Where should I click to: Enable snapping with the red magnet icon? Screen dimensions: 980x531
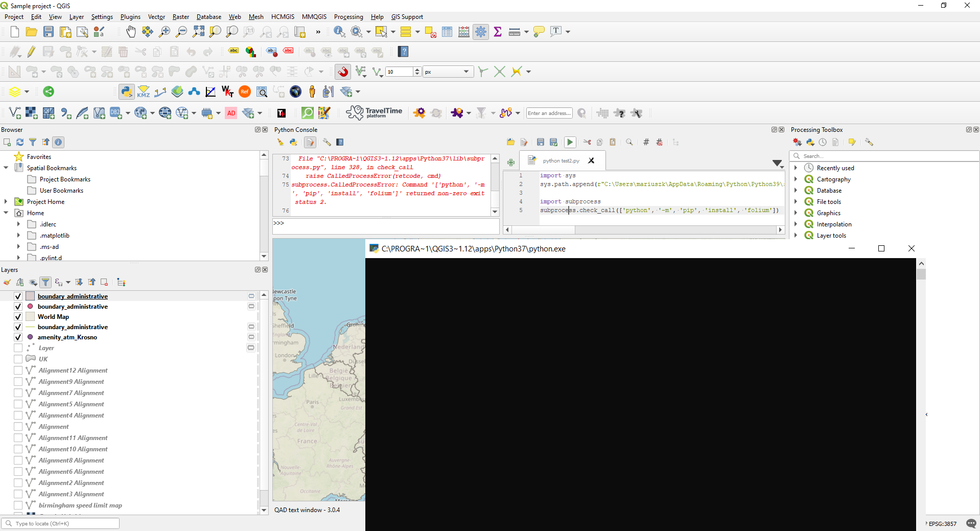point(343,72)
